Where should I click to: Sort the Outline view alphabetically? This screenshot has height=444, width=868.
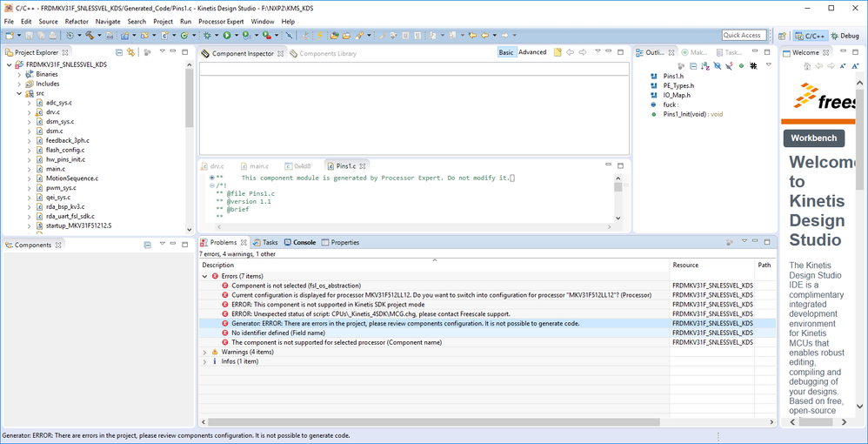[705, 65]
